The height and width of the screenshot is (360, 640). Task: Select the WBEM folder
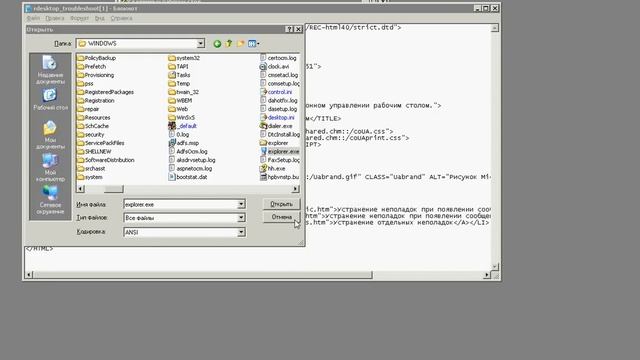click(180, 101)
